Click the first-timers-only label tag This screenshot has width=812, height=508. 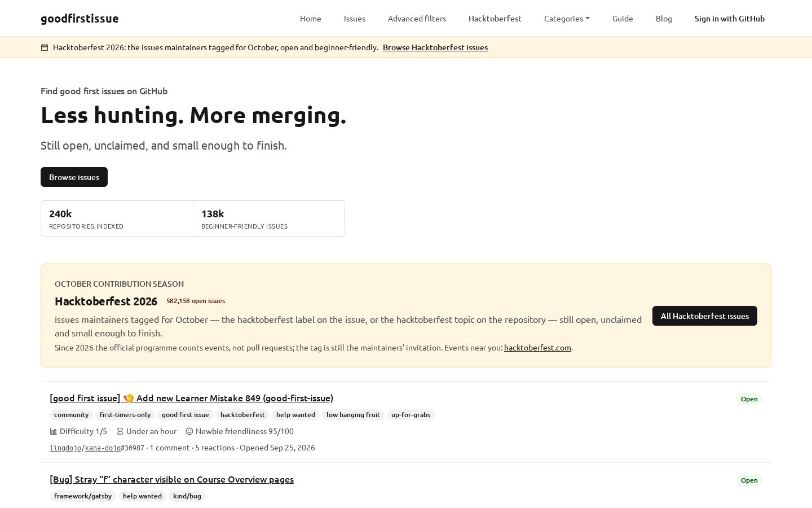tap(125, 415)
